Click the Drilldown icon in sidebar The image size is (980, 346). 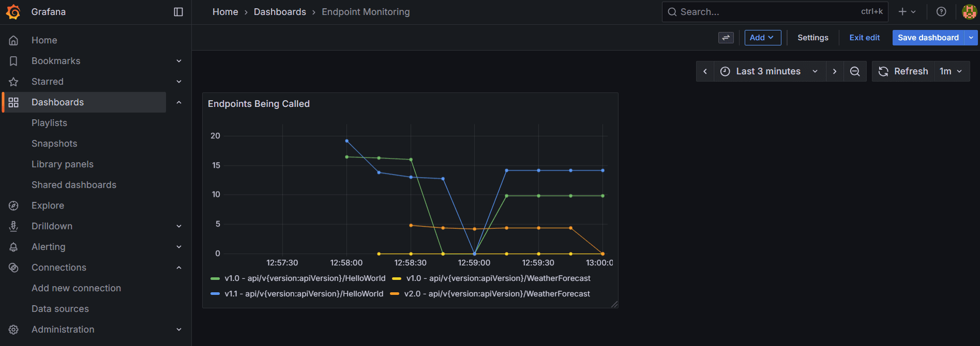tap(13, 226)
